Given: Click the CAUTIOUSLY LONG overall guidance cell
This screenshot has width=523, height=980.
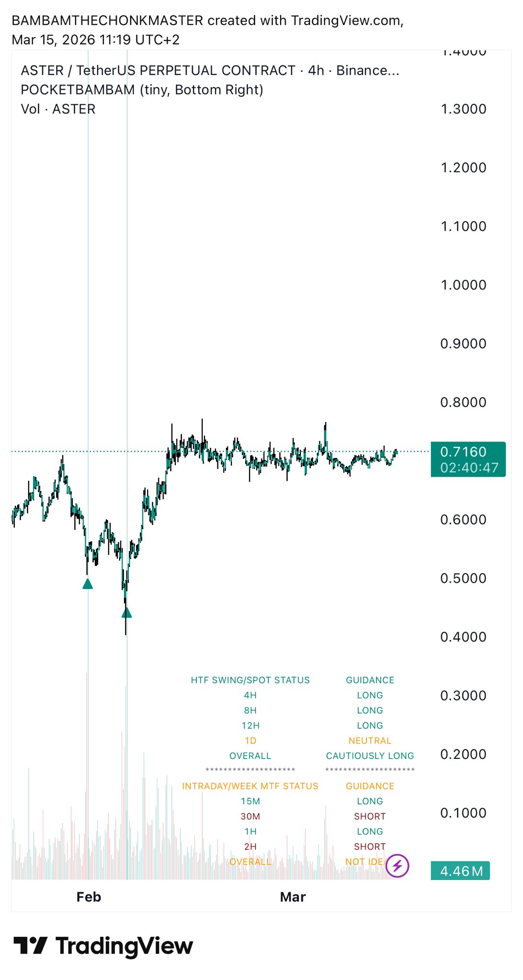Looking at the screenshot, I should coord(370,756).
